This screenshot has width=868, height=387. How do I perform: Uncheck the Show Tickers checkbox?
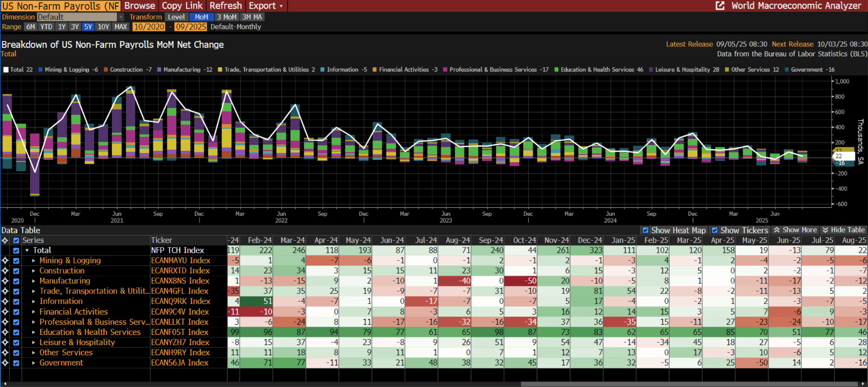tap(715, 230)
